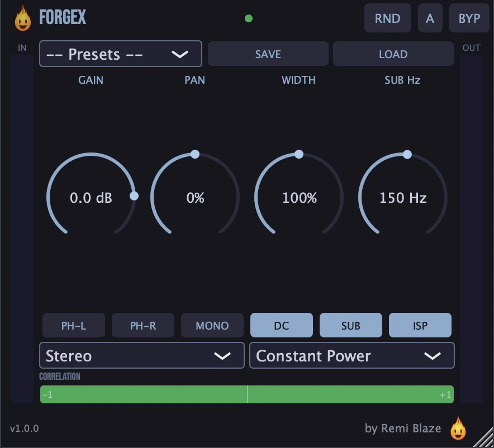Click the WIDTH label
The height and width of the screenshot is (448, 494).
(x=298, y=80)
